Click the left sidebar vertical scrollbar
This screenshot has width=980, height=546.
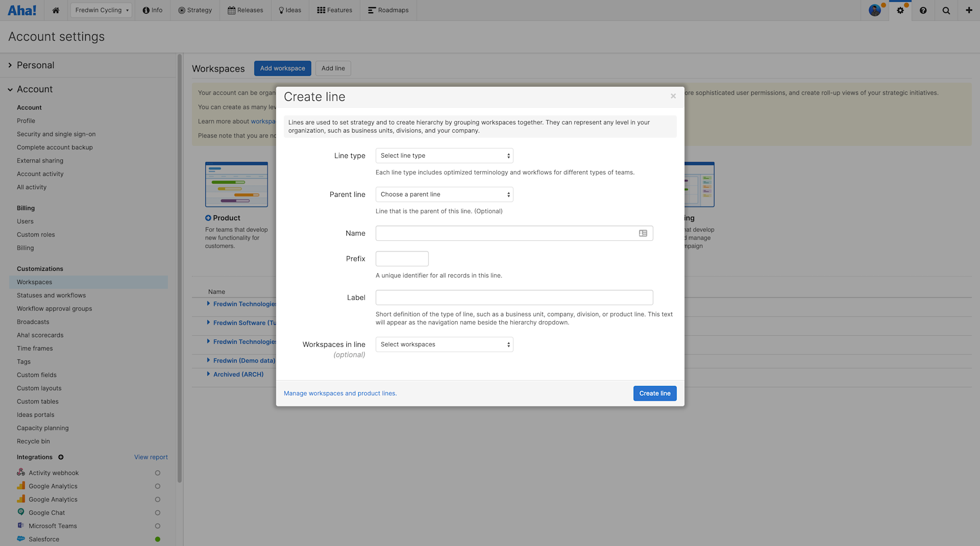(179, 269)
